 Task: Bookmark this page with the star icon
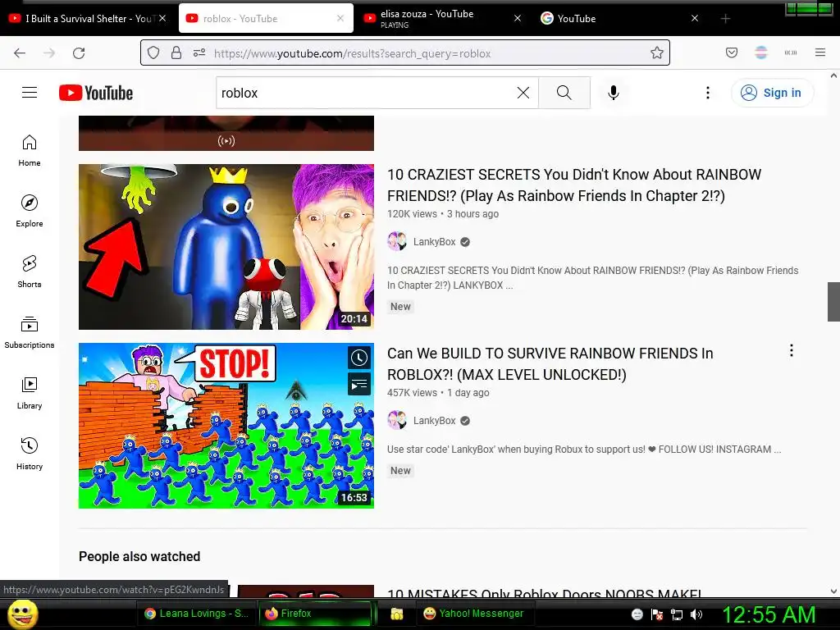[x=657, y=53]
